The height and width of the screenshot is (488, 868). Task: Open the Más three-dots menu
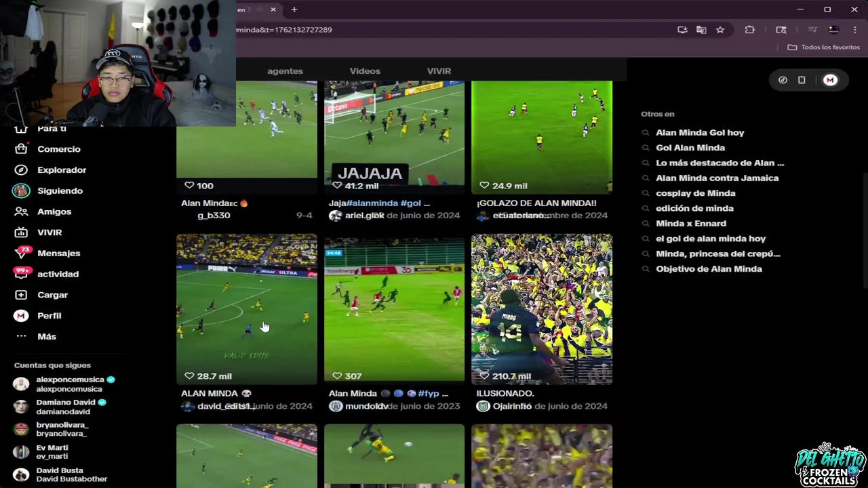click(21, 336)
